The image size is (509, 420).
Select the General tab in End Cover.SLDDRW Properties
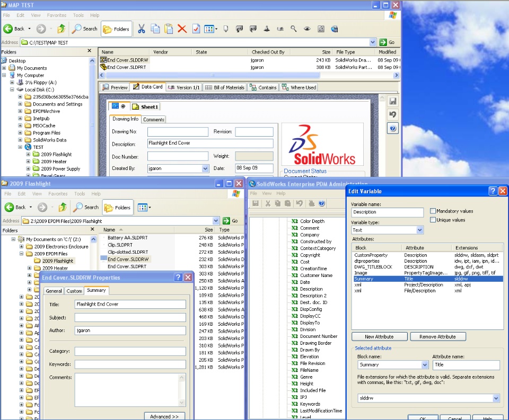point(54,291)
